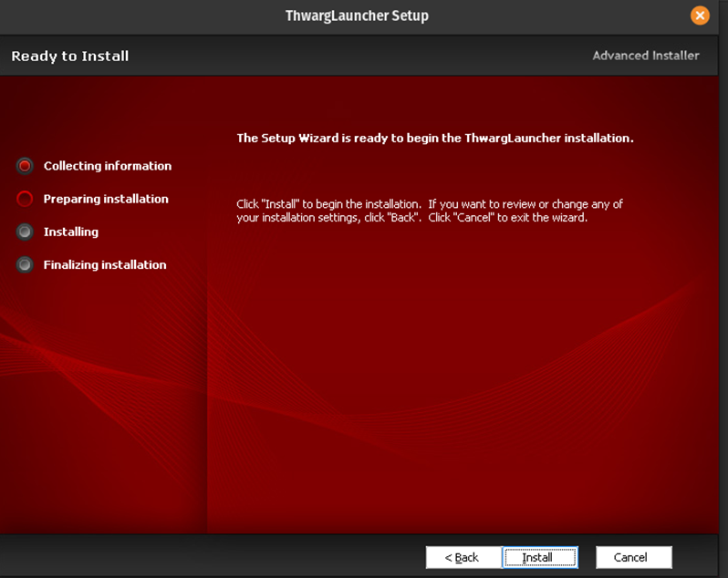Click the Install button to begin installation

[x=538, y=557]
